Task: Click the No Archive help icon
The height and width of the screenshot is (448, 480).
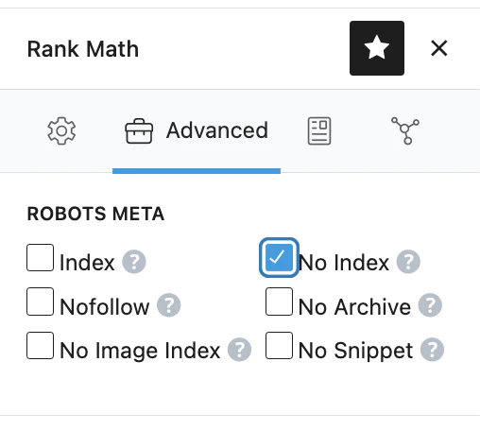Action: pyautogui.click(x=430, y=305)
